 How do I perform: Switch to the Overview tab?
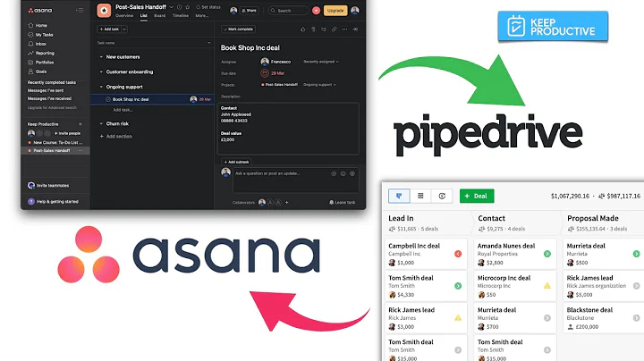tap(124, 15)
